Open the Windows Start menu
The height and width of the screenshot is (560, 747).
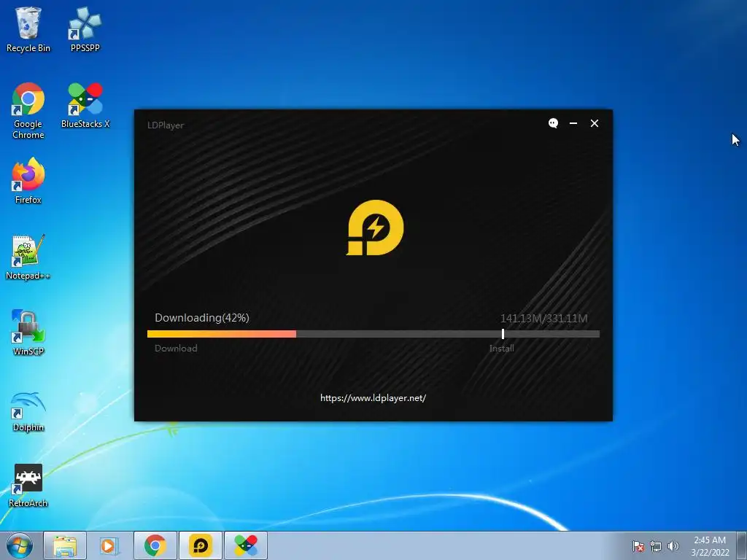coord(20,545)
